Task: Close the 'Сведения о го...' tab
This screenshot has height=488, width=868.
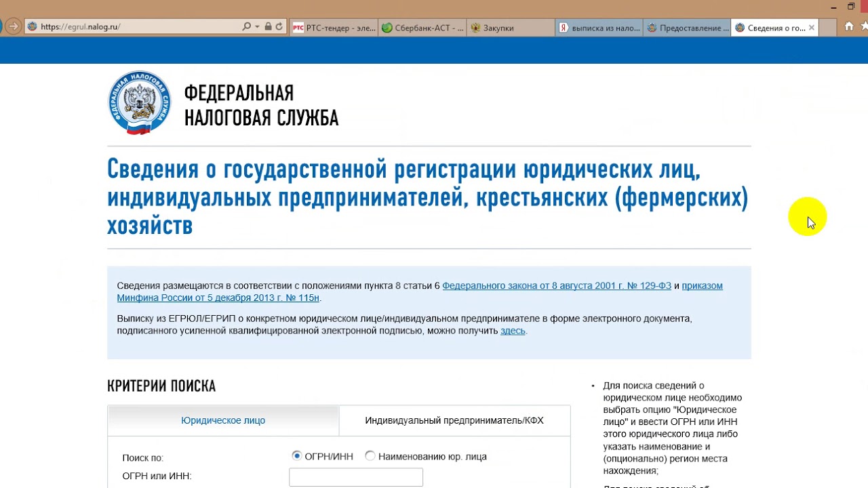Action: [812, 28]
